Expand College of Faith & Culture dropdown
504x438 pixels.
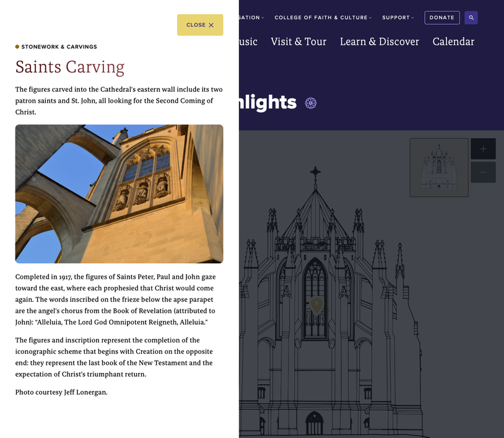tap(323, 18)
